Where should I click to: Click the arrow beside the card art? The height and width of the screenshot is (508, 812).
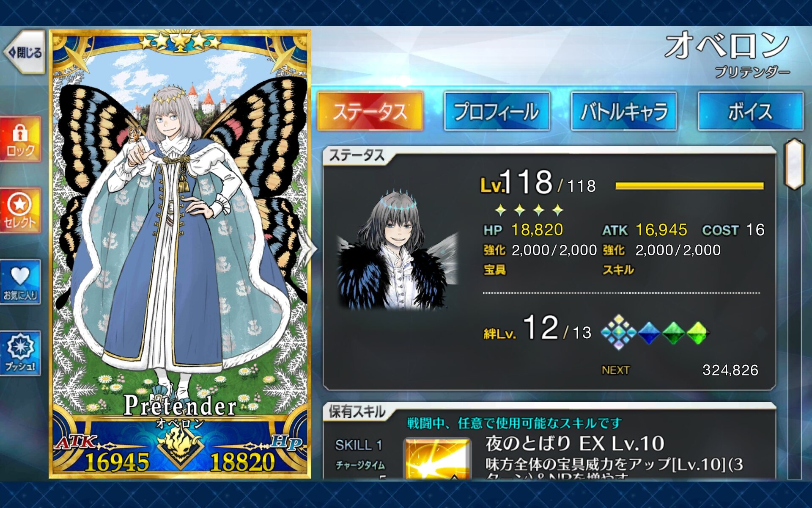click(x=308, y=250)
